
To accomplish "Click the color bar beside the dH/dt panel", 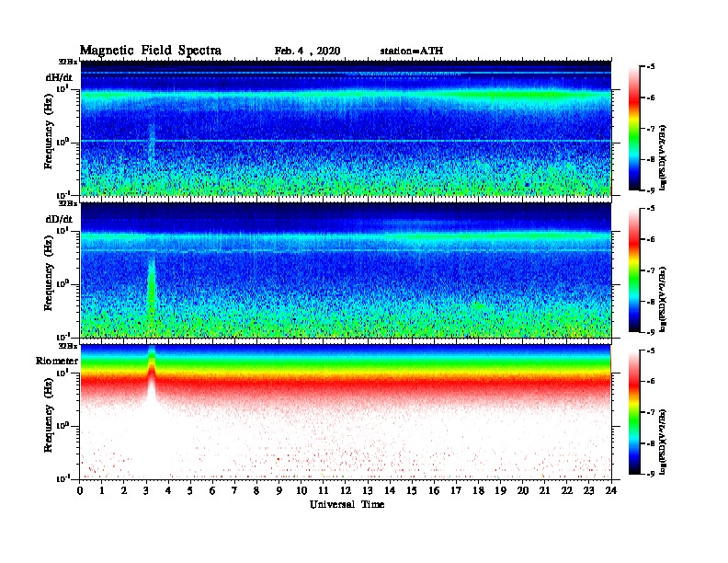I will (634, 128).
